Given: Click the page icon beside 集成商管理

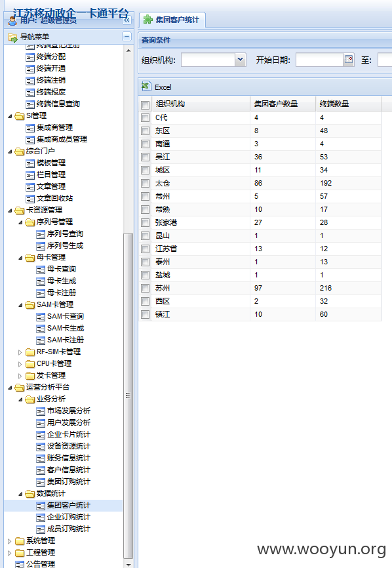Looking at the screenshot, I should point(30,128).
